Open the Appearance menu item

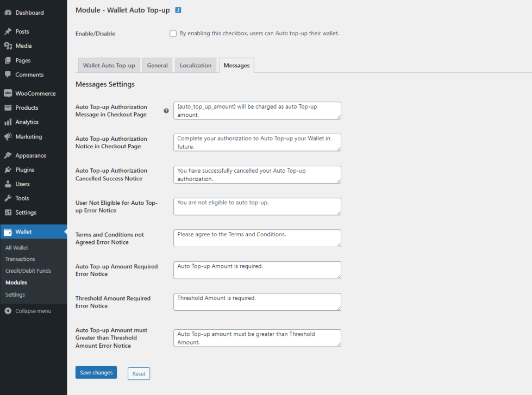pos(31,155)
